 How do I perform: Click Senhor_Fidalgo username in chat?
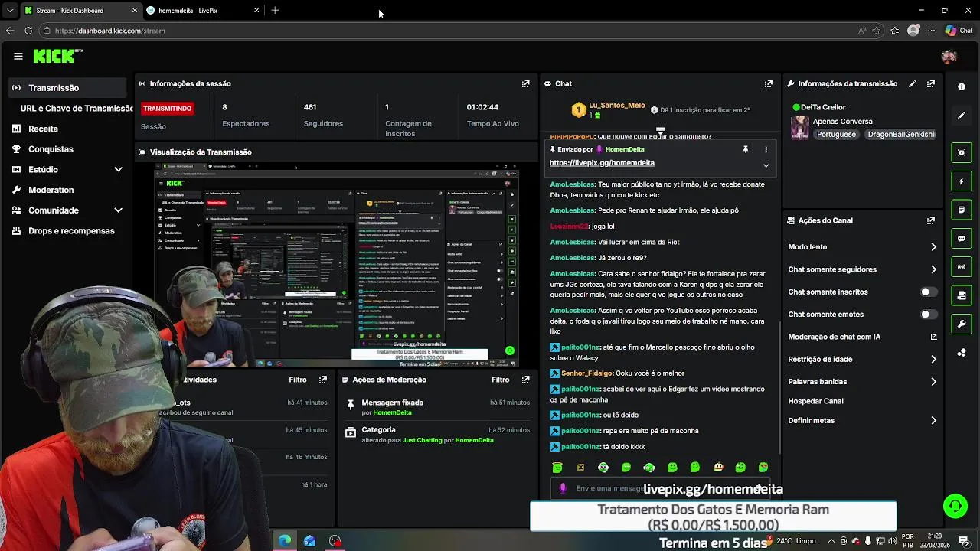point(587,373)
